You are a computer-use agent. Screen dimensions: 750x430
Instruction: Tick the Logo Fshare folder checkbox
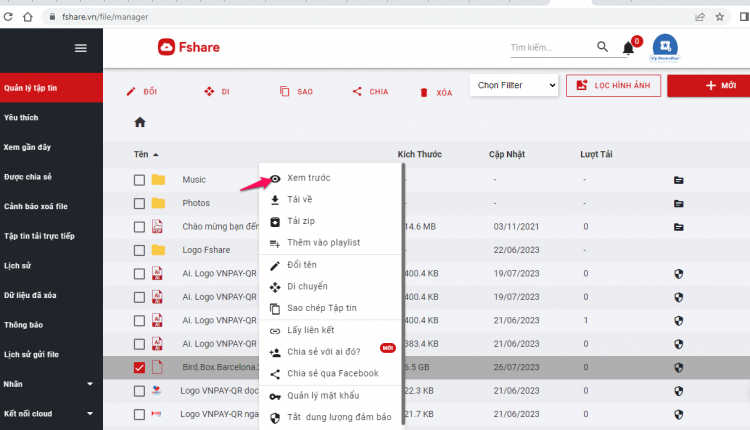point(139,250)
